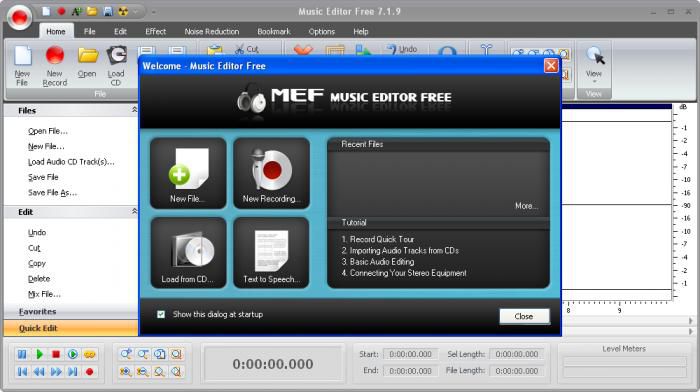Click New Record in the Home ribbon
The width and height of the screenshot is (700, 392).
(x=55, y=66)
